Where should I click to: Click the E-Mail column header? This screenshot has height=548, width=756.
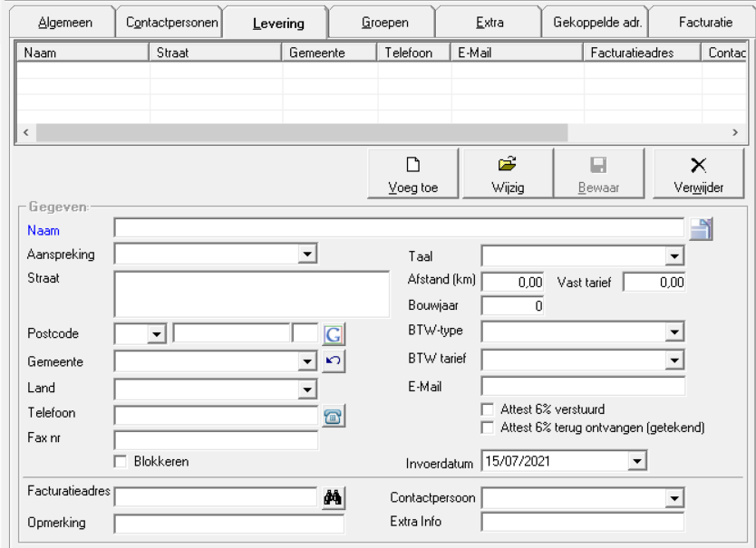518,53
